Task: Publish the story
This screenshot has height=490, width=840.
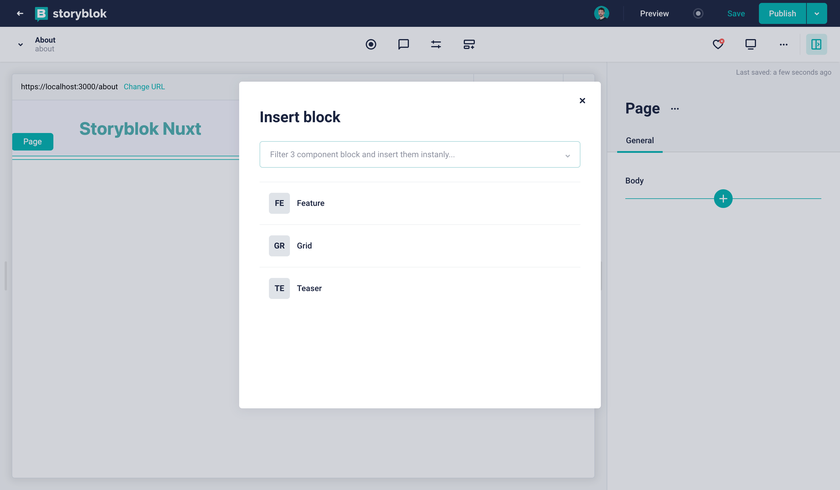Action: coord(782,13)
